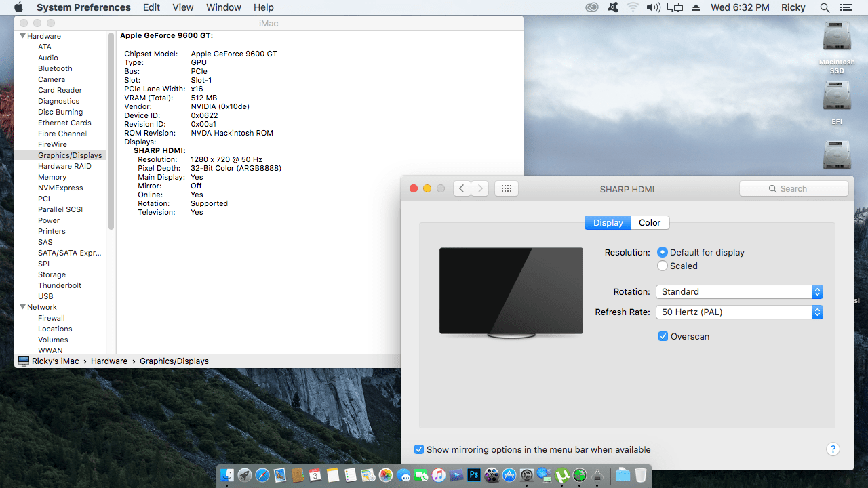
Task: Open the Trash in the dock
Action: pyautogui.click(x=641, y=475)
